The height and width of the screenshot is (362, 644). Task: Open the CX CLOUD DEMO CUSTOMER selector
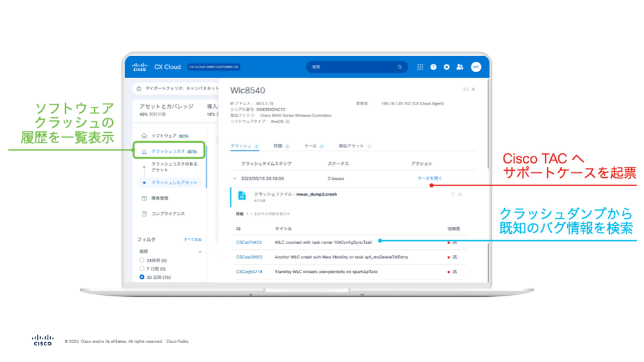point(213,67)
